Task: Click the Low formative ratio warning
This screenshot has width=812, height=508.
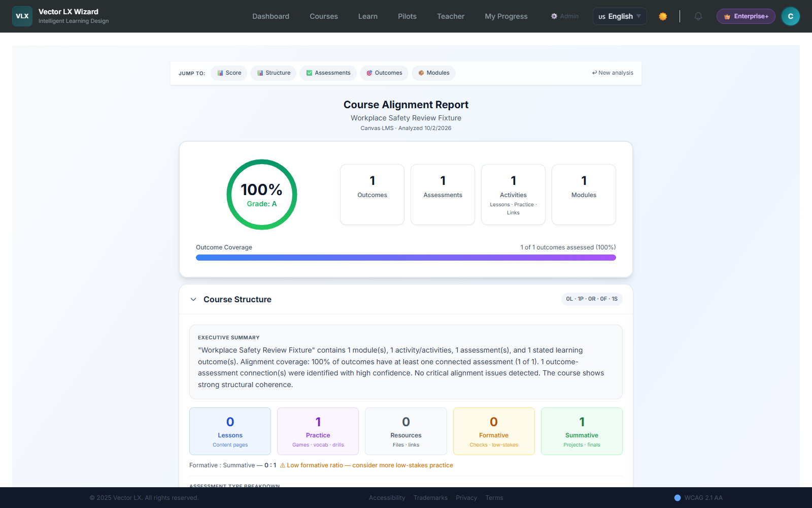Action: pos(366,465)
